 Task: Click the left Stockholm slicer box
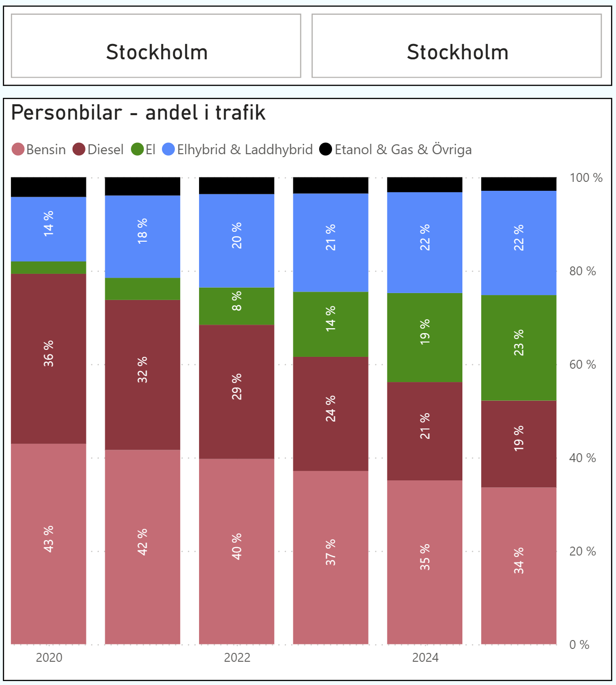point(156,46)
